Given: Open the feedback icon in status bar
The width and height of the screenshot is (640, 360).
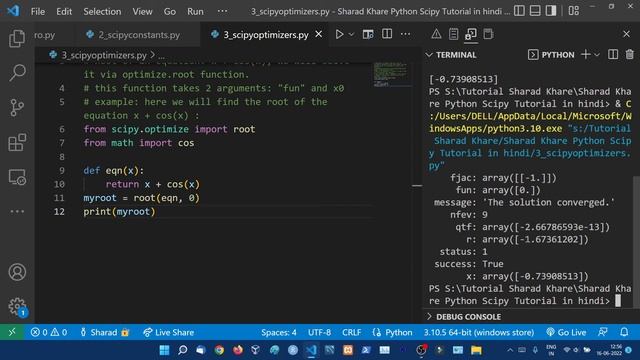Looking at the screenshot, I should 603,332.
